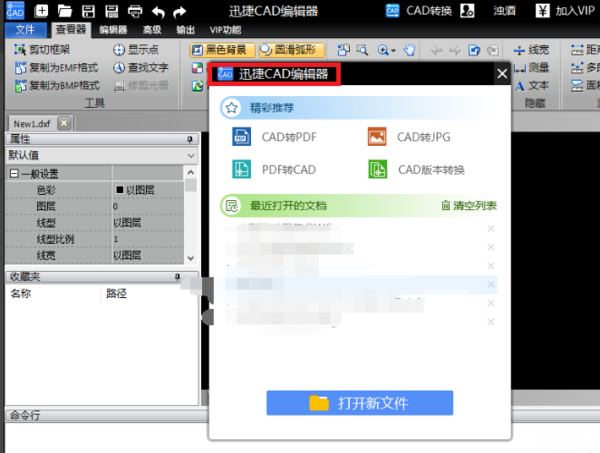The height and width of the screenshot is (453, 600).
Task: Click the app CAD logo icon
Action: click(15, 11)
